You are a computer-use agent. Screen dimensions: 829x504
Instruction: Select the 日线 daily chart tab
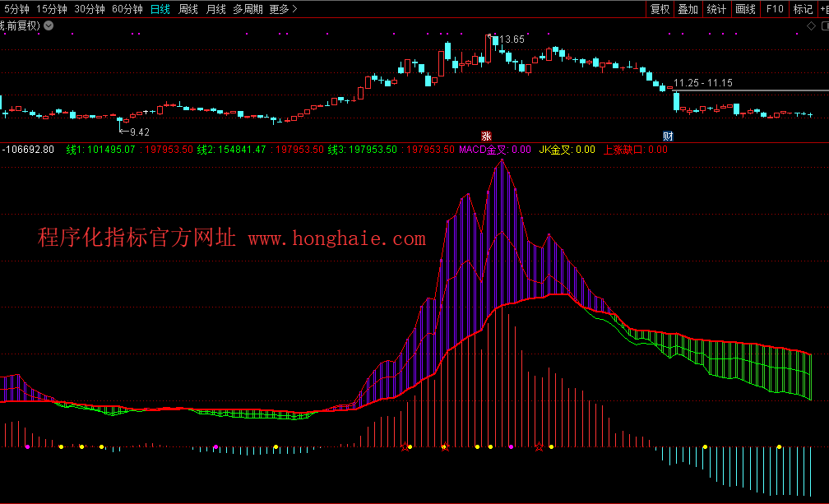coord(160,9)
